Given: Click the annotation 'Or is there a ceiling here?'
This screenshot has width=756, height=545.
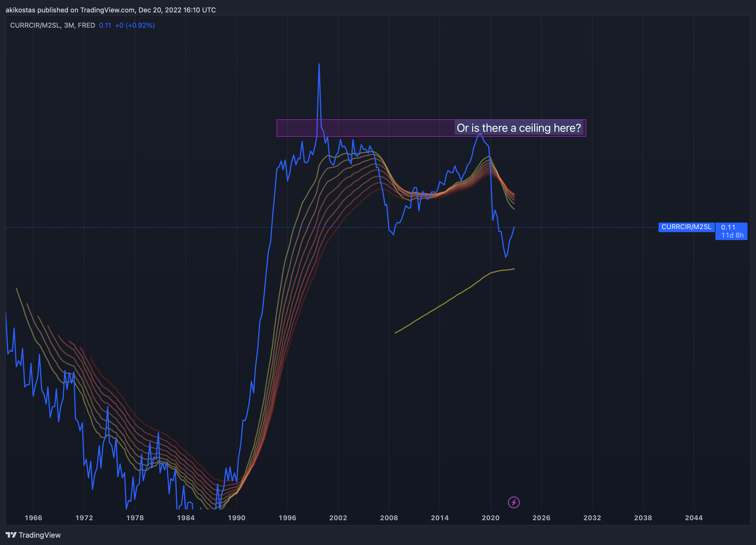Looking at the screenshot, I should click(519, 128).
